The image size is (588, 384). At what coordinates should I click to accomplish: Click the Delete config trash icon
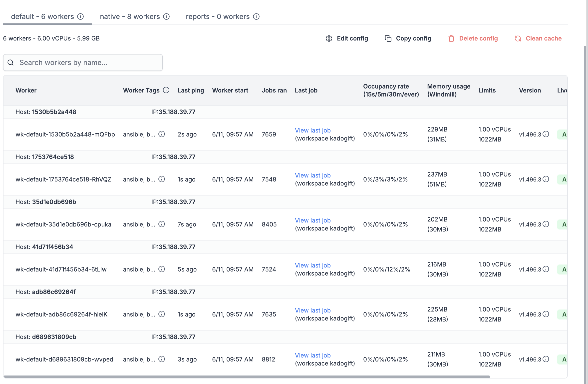(x=451, y=38)
